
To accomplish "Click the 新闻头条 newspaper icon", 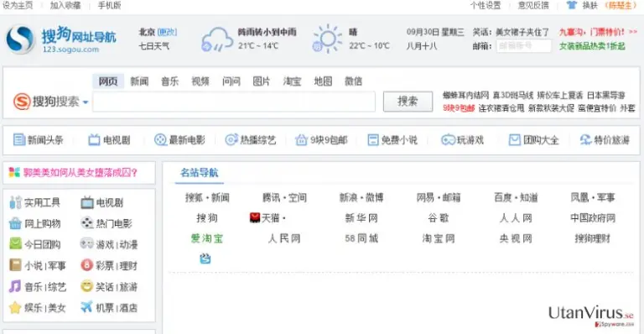I will 19,139.
